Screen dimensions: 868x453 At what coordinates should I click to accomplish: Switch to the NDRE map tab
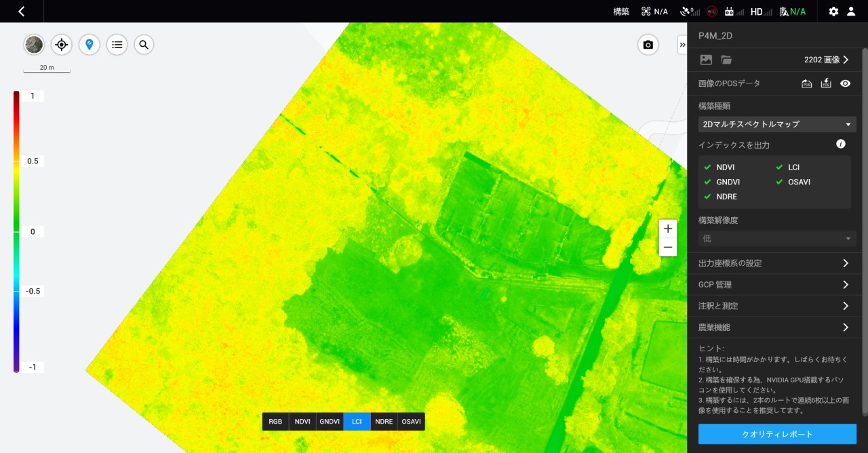point(384,421)
